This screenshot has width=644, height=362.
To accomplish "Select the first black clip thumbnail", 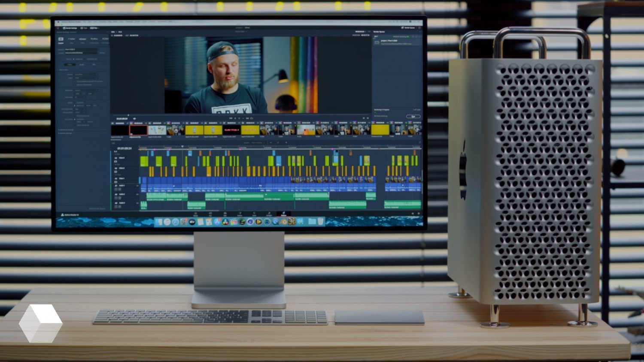I will click(120, 130).
